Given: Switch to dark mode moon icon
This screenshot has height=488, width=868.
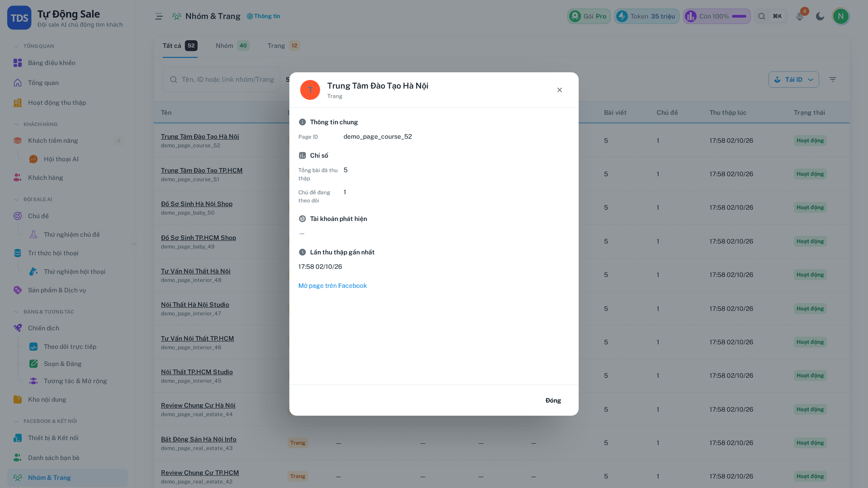Looking at the screenshot, I should click(820, 16).
